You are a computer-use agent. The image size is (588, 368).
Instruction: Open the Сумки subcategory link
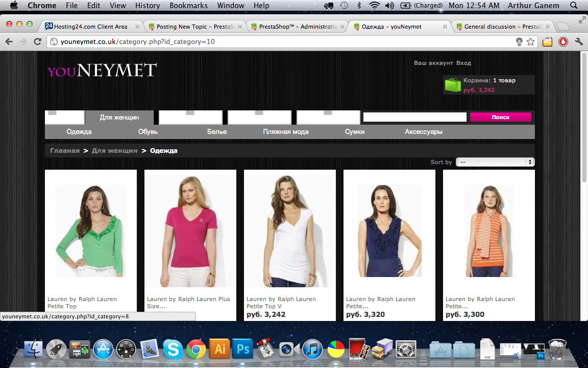(355, 132)
